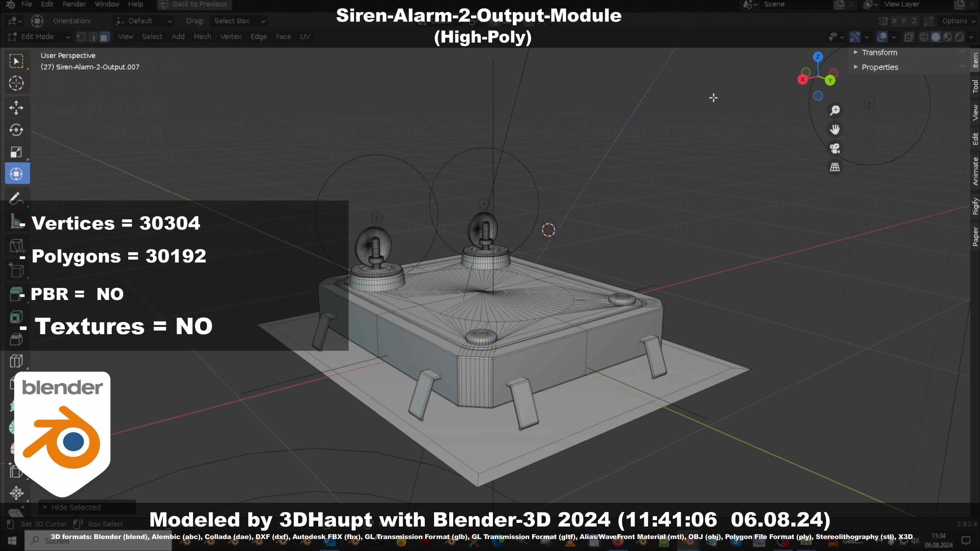Click the green Y axis on gizmo
This screenshot has width=980, height=551.
pyautogui.click(x=830, y=80)
